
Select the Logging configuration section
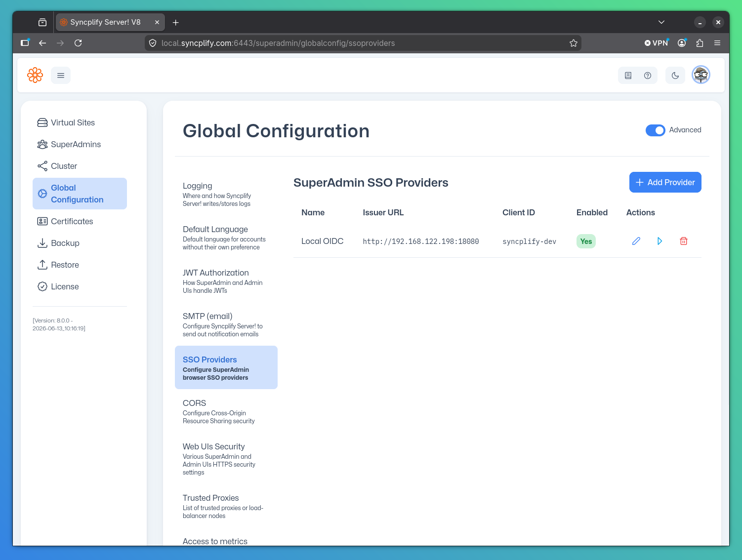coord(226,194)
